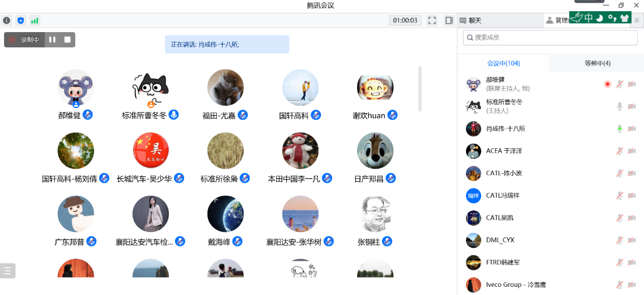Unmute CATL-陈小波's microphone
644x295 pixels.
pyautogui.click(x=619, y=173)
